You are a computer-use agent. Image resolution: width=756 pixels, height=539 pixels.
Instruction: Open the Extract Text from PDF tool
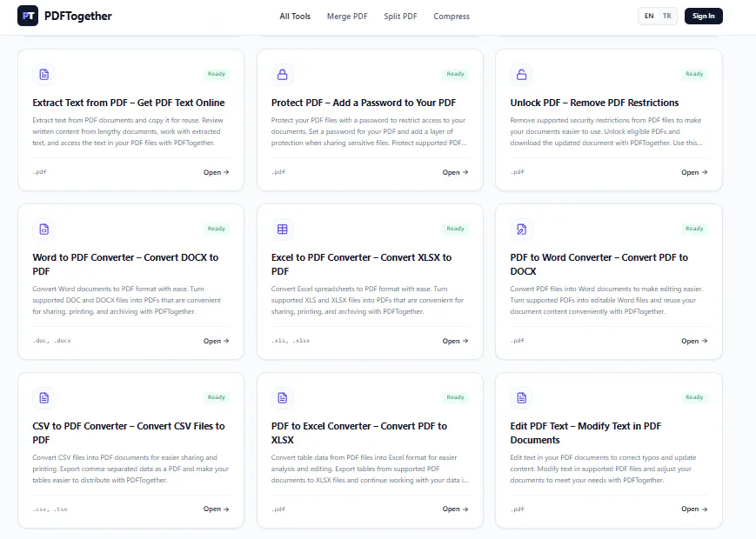coord(216,172)
